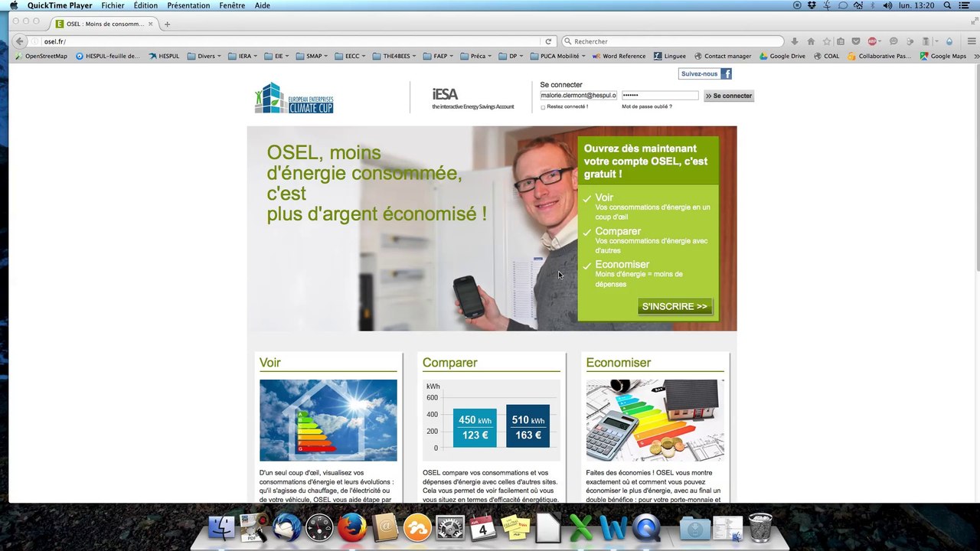Open the OpenStreetMap bookmark

[x=41, y=56]
